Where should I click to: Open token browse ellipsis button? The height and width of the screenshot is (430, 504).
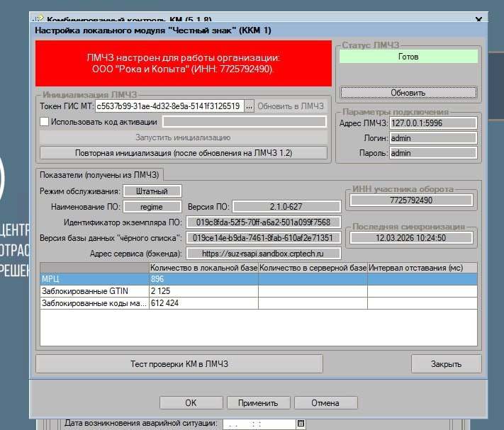tap(249, 106)
